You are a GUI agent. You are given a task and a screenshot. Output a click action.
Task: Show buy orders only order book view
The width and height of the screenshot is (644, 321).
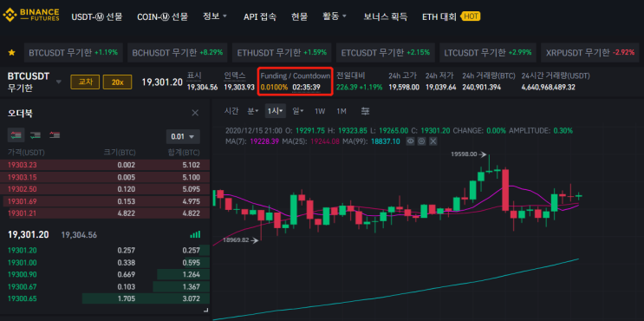[x=36, y=135]
